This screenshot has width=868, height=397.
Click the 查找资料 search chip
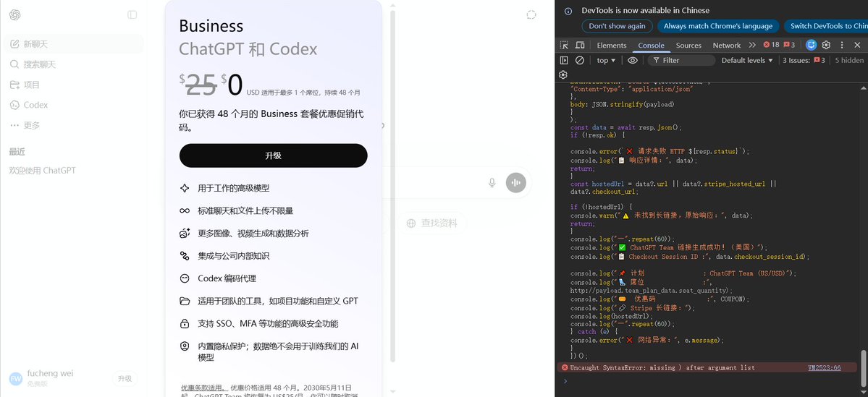[432, 223]
